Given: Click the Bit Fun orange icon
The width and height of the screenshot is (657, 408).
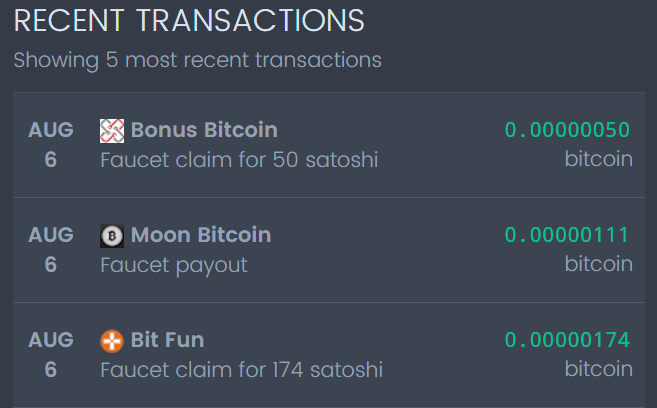Looking at the screenshot, I should pos(112,341).
